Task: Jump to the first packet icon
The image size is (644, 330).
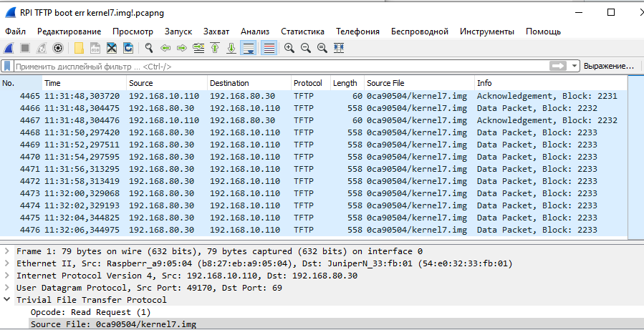Action: (x=215, y=48)
